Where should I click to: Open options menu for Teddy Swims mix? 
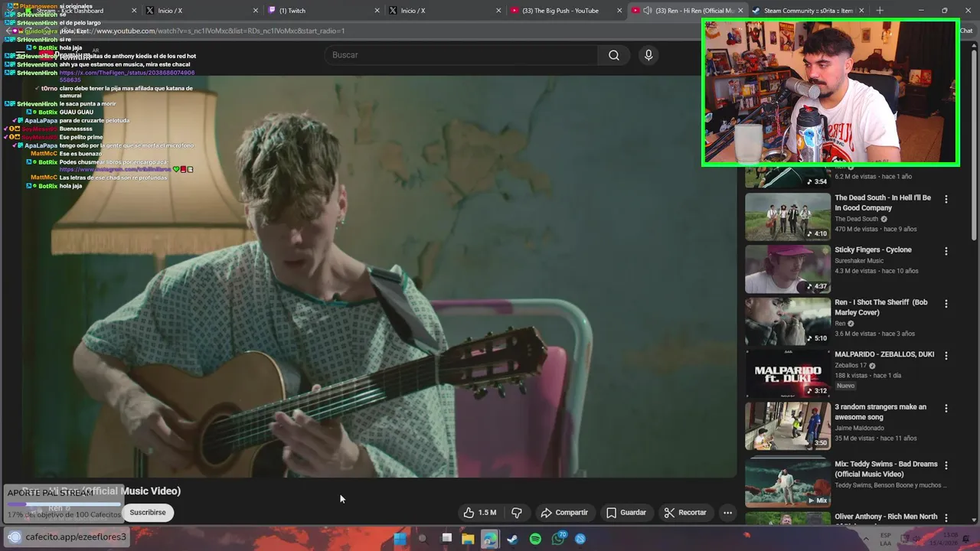(x=946, y=465)
